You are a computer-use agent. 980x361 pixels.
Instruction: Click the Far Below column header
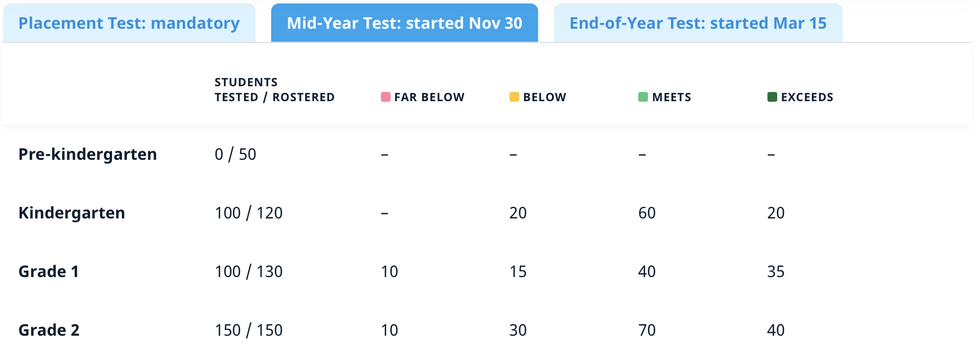429,97
